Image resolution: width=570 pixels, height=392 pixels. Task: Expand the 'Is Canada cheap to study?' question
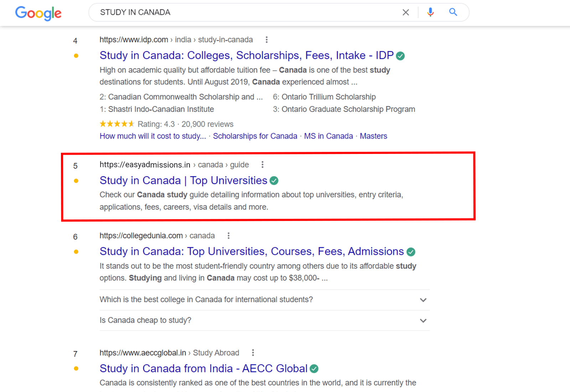click(x=423, y=320)
